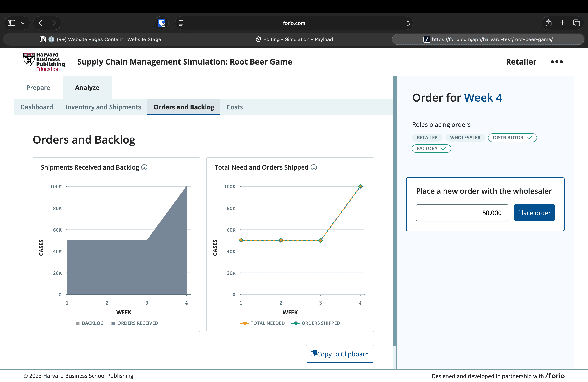Screen dimensions: 588x382
Task: Open the Costs tab
Action: coord(234,107)
